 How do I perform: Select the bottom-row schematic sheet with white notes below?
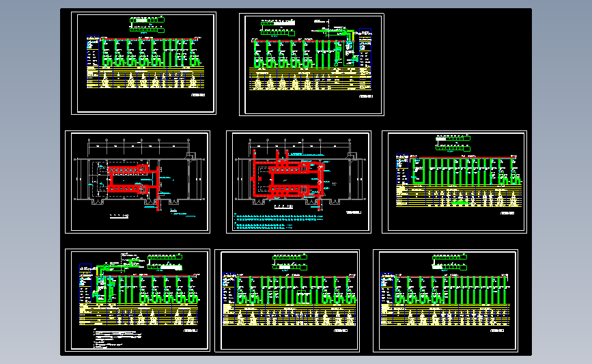click(x=137, y=300)
